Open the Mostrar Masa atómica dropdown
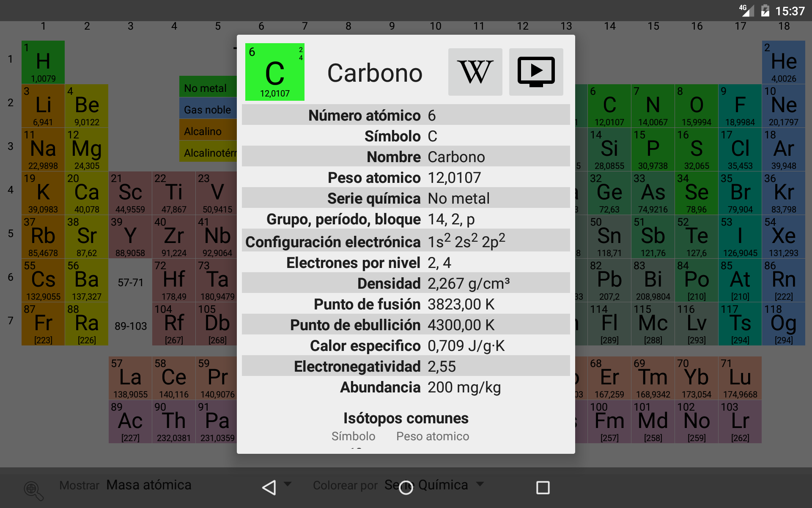812x508 pixels. (148, 485)
